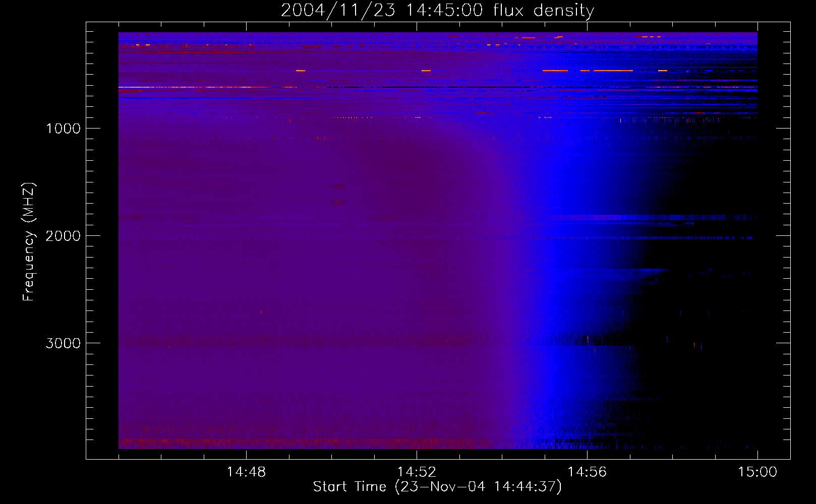The width and height of the screenshot is (816, 504).
Task: Click the 14:52 time tick label
Action: 417,472
